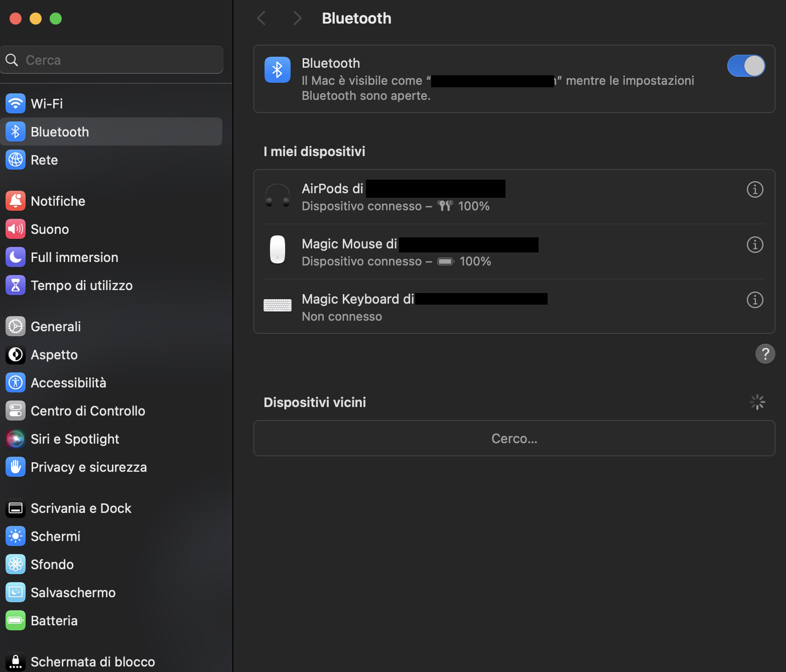Open Full immersion preferences
The height and width of the screenshot is (672, 786).
tap(74, 257)
